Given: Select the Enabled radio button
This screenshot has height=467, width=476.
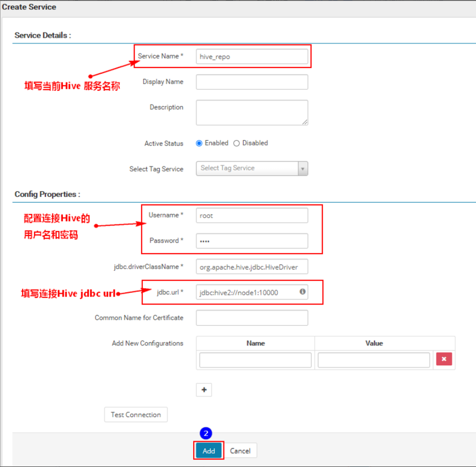Looking at the screenshot, I should [199, 143].
